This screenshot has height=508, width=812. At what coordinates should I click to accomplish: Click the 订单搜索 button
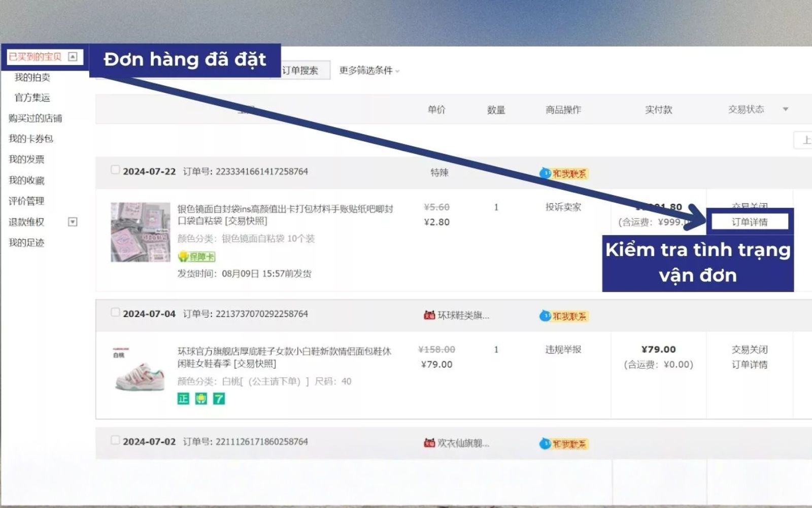[x=302, y=70]
